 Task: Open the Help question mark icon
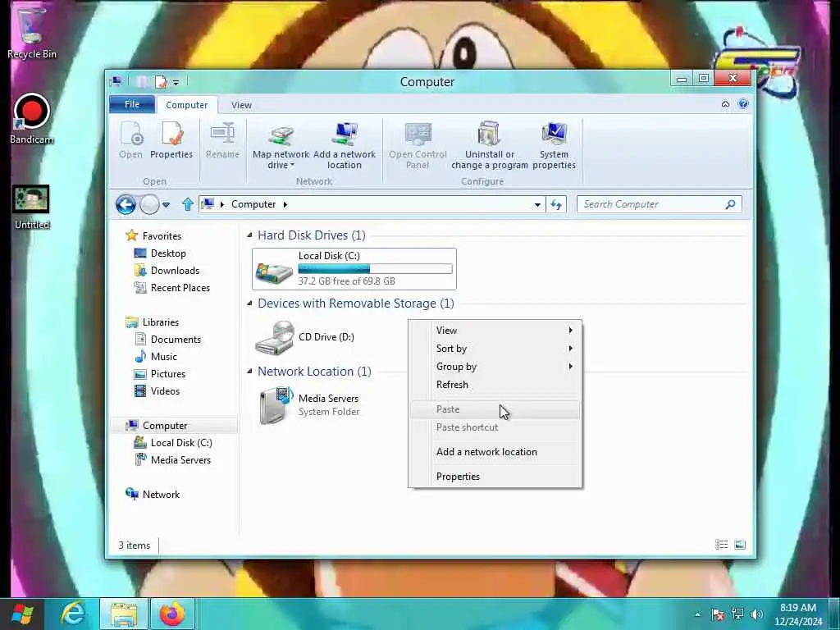click(743, 104)
